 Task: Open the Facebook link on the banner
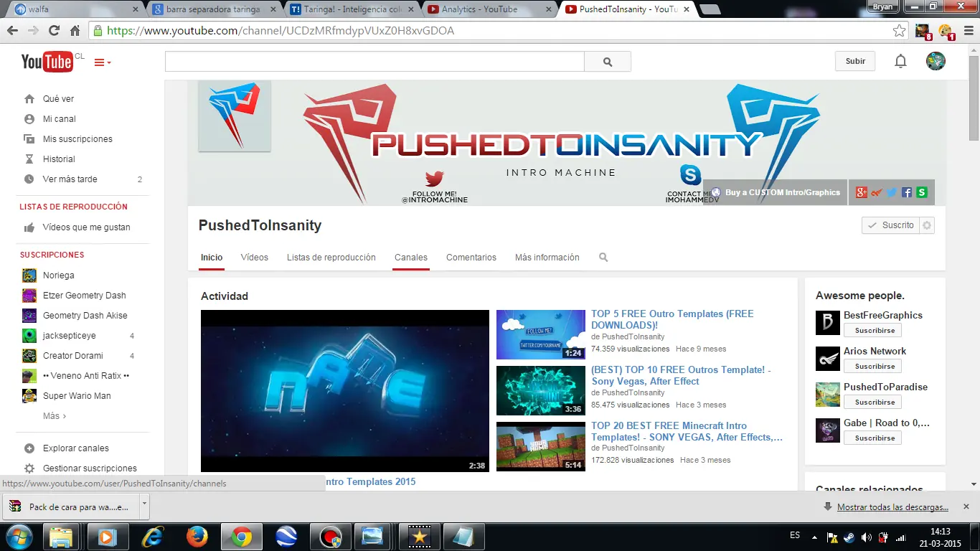point(907,192)
